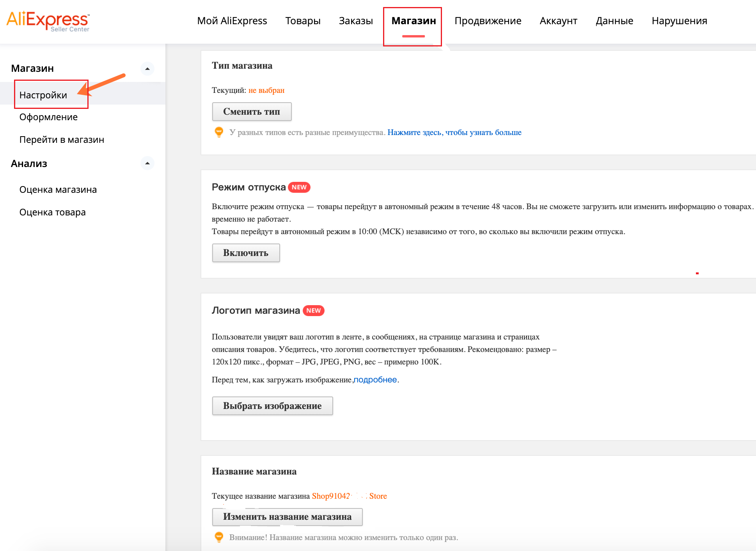Open the Оформление sidebar item
This screenshot has height=551, width=756.
[x=48, y=117]
